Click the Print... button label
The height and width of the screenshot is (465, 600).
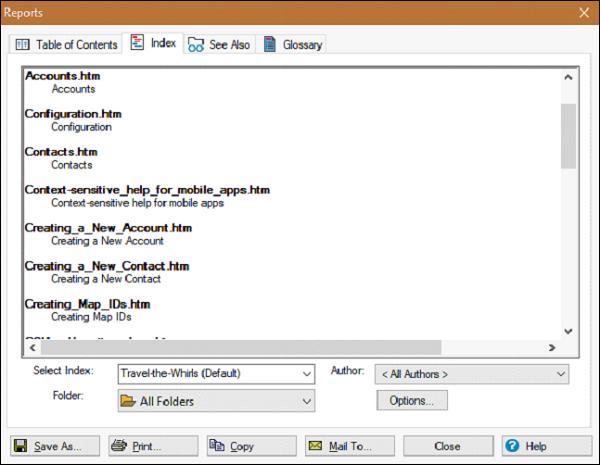point(147,446)
